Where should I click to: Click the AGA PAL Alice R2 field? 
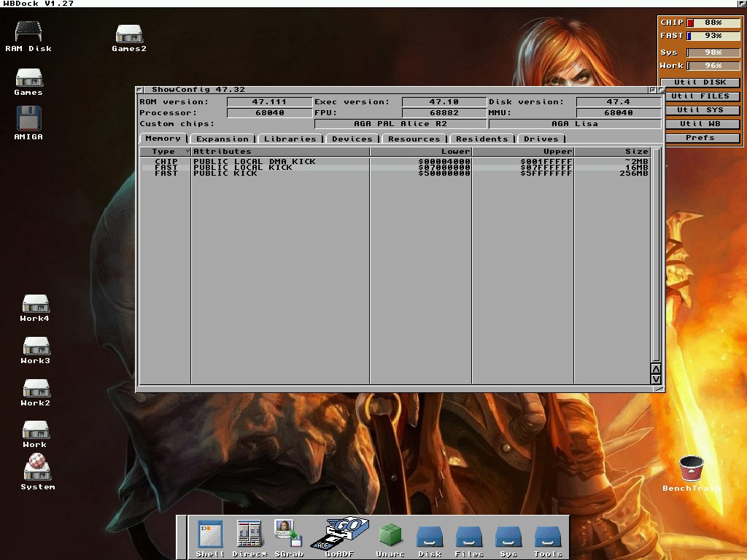click(x=400, y=124)
